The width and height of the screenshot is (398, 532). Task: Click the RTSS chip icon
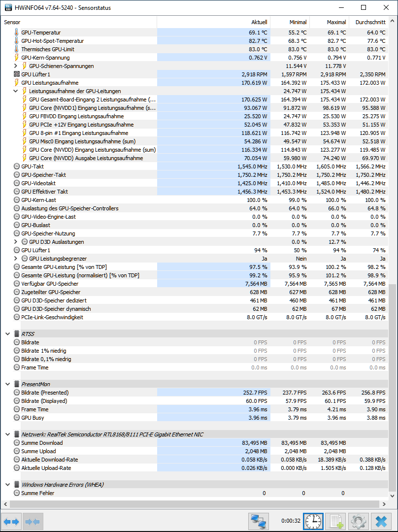tap(17, 334)
